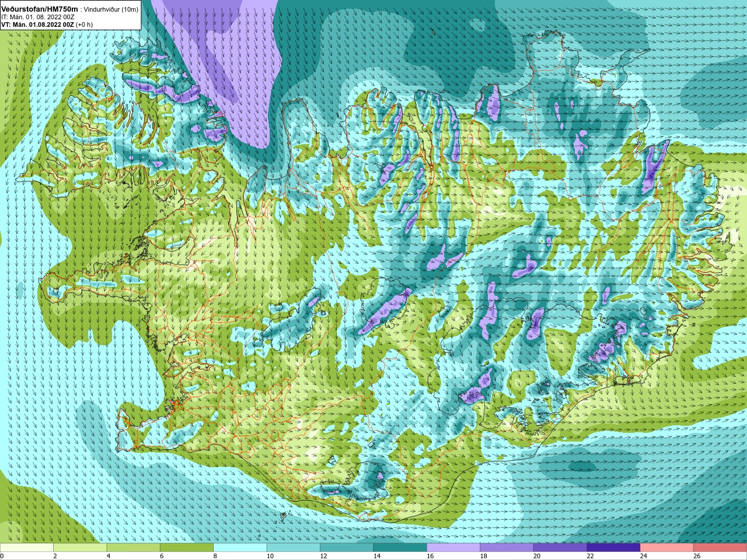Pick the violet 20–22 color scale swatch
The width and height of the screenshot is (747, 560).
[x=560, y=548]
